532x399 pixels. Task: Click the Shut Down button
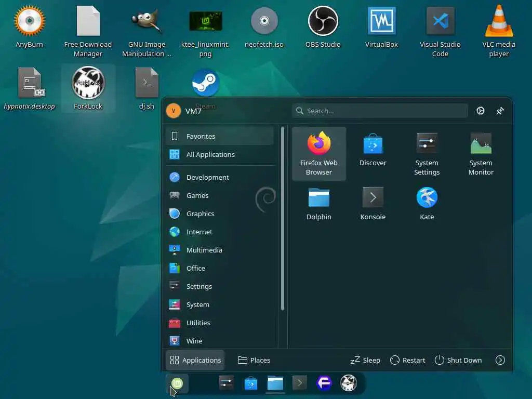458,360
